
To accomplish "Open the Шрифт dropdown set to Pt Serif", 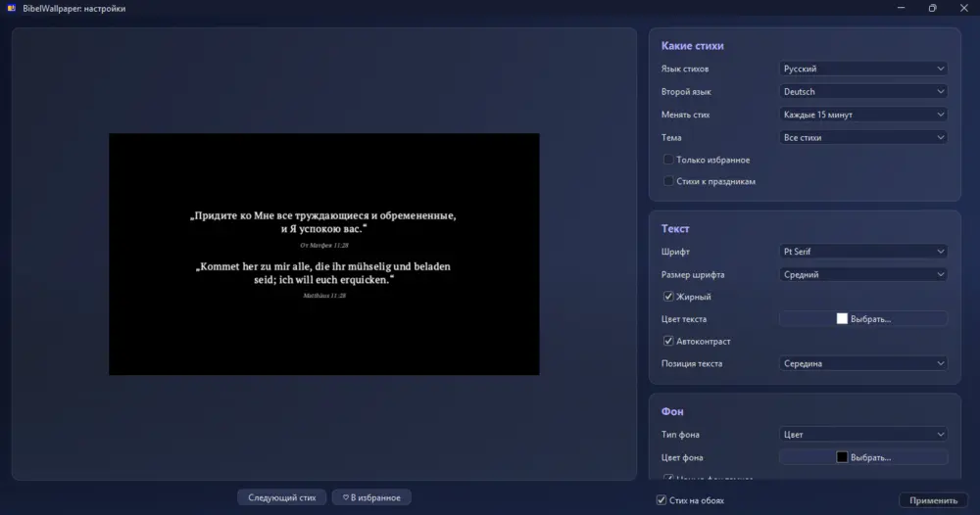I will pyautogui.click(x=863, y=252).
